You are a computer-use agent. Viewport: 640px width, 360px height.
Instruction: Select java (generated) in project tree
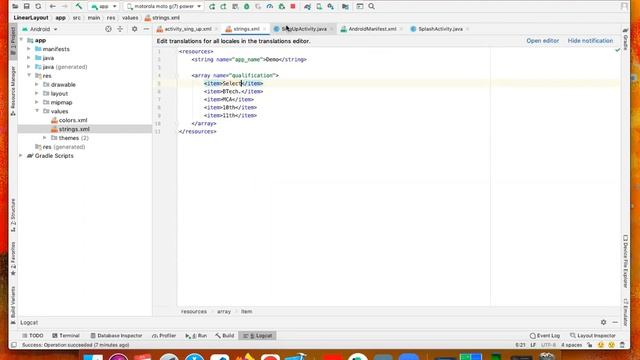pyautogui.click(x=61, y=67)
